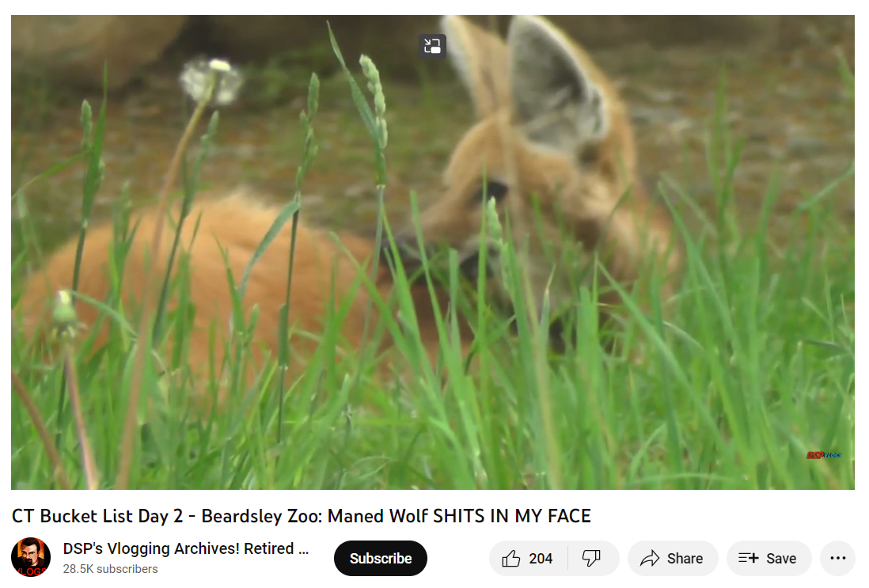Viewport: 869px width, 588px height.
Task: Click the DSP Vlogs watermark in video
Action: point(823,455)
